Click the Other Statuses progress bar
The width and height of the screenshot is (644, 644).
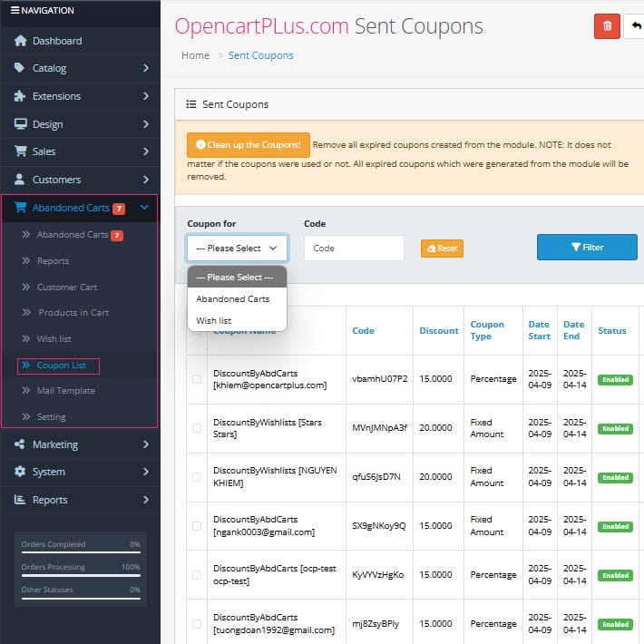coord(81,598)
